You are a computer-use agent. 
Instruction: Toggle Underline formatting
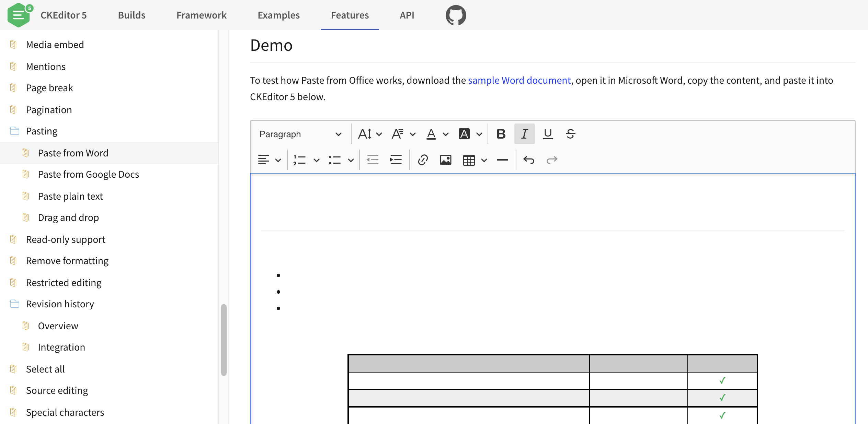click(548, 134)
